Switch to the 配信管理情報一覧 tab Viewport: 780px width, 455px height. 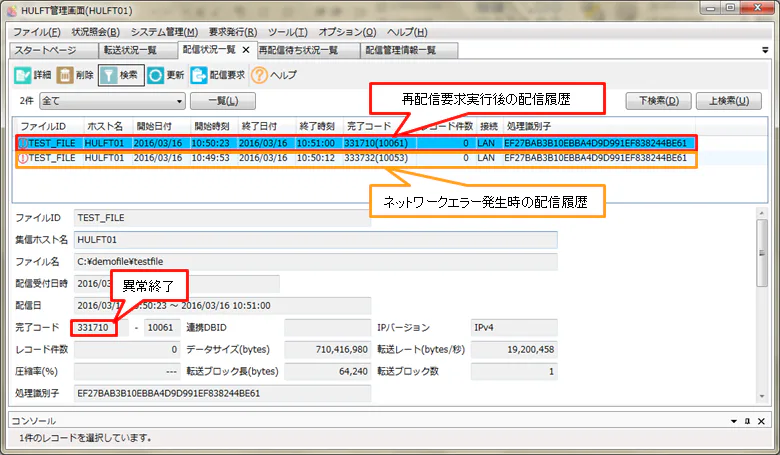pos(409,50)
